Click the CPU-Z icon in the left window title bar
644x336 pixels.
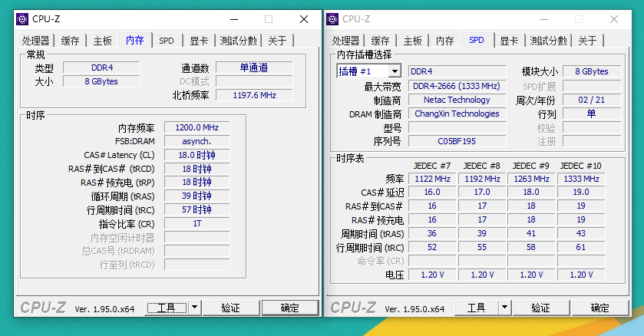[22, 19]
